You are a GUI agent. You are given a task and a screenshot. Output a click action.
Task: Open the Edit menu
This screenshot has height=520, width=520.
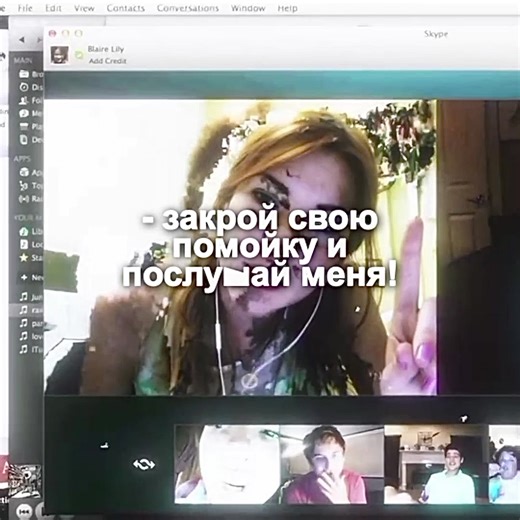point(53,8)
